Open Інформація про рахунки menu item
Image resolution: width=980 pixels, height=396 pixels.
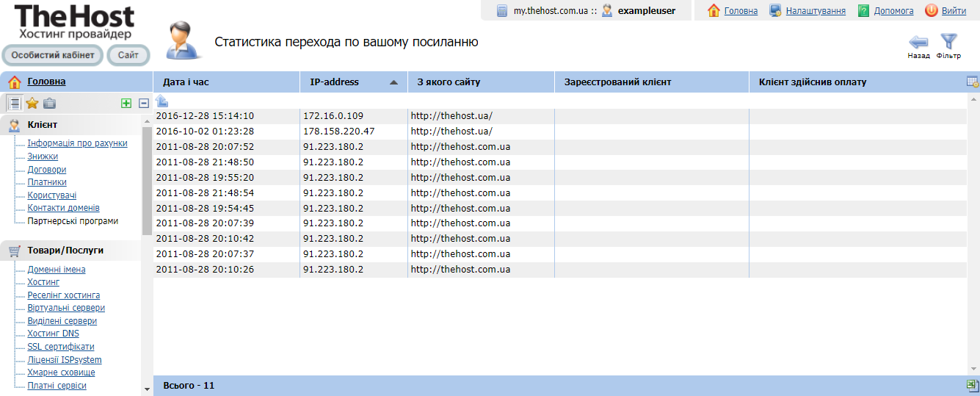[77, 143]
